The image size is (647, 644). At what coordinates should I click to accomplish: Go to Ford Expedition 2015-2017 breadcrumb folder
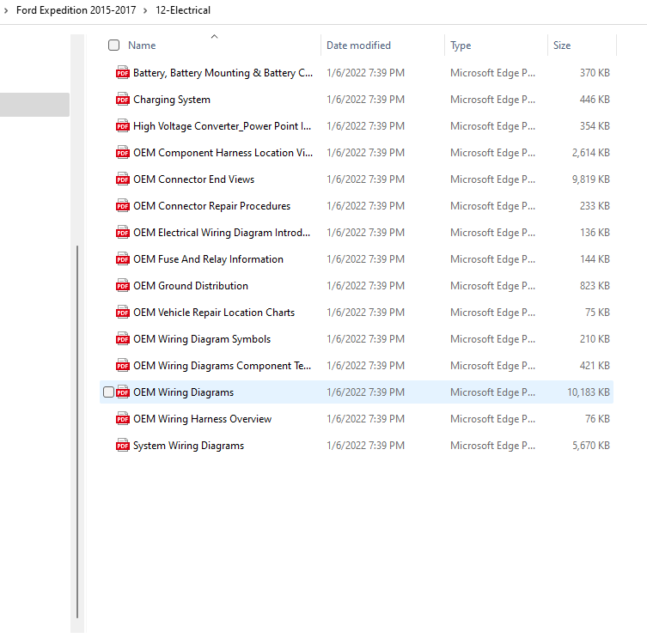pyautogui.click(x=76, y=10)
